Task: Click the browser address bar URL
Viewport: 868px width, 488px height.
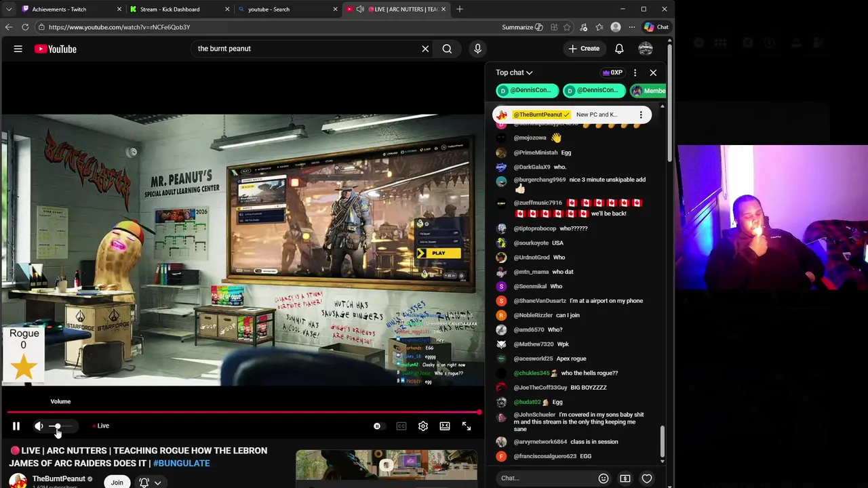Action: point(119,27)
